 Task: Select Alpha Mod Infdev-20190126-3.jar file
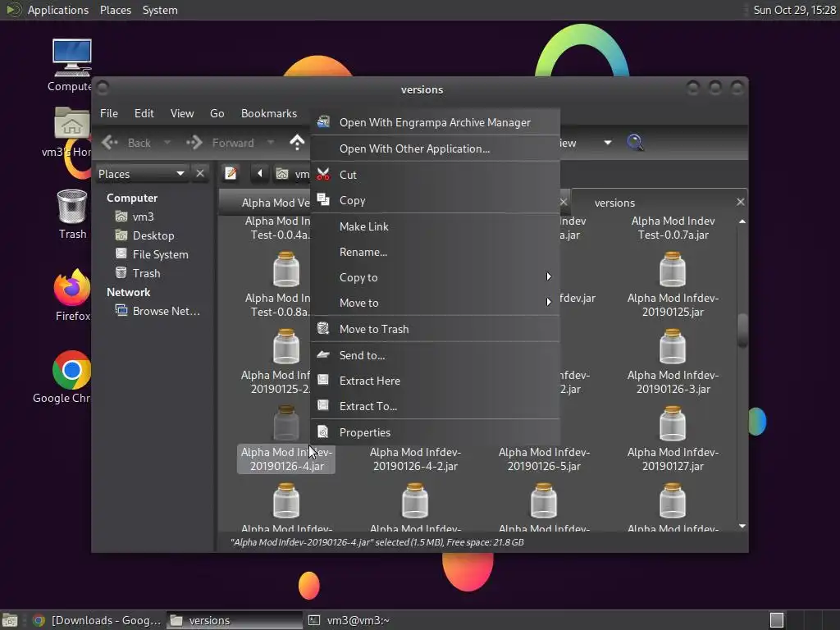coord(673,363)
